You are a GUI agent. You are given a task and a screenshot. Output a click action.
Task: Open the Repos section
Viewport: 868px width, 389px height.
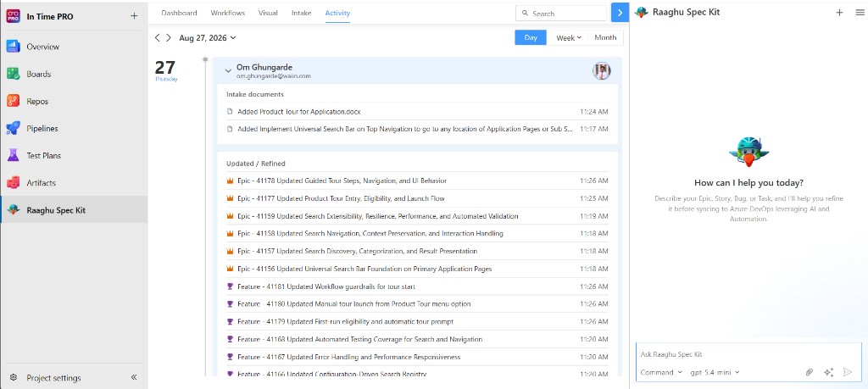pyautogui.click(x=74, y=101)
